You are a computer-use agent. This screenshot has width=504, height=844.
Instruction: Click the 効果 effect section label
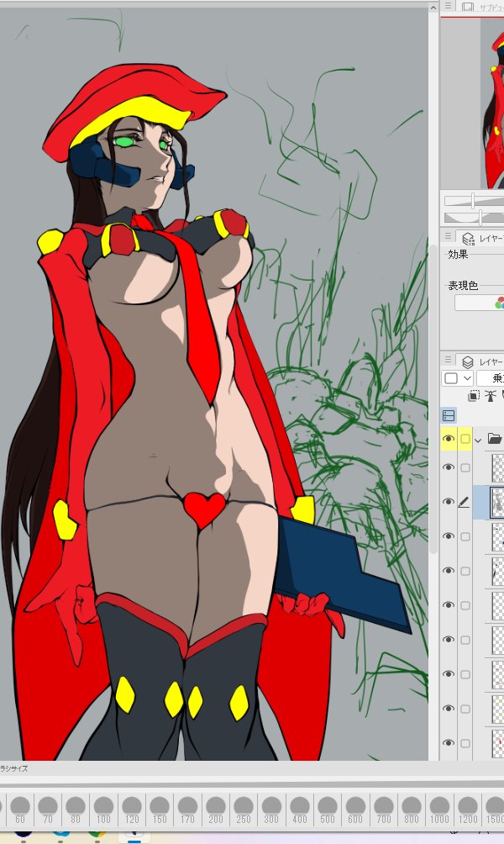458,254
